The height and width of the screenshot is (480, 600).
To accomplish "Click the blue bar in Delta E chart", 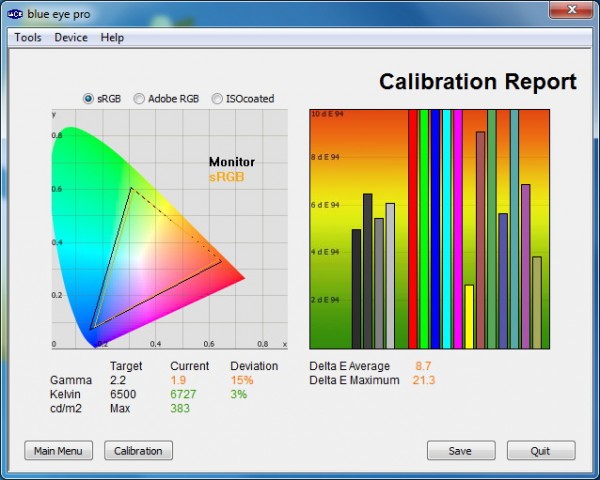I will [435, 229].
